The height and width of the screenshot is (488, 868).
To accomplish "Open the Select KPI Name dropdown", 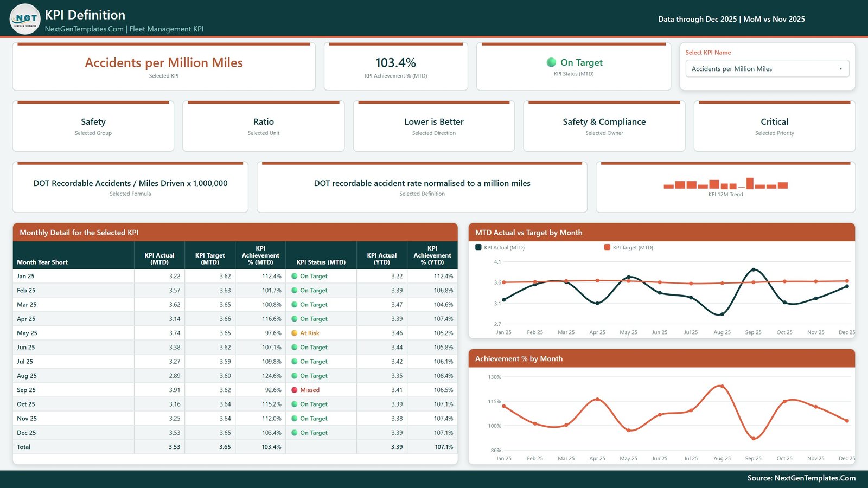I will (767, 69).
